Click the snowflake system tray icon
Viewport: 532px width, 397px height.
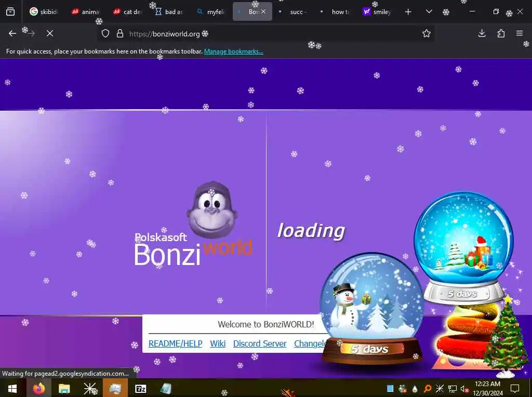coord(440,389)
